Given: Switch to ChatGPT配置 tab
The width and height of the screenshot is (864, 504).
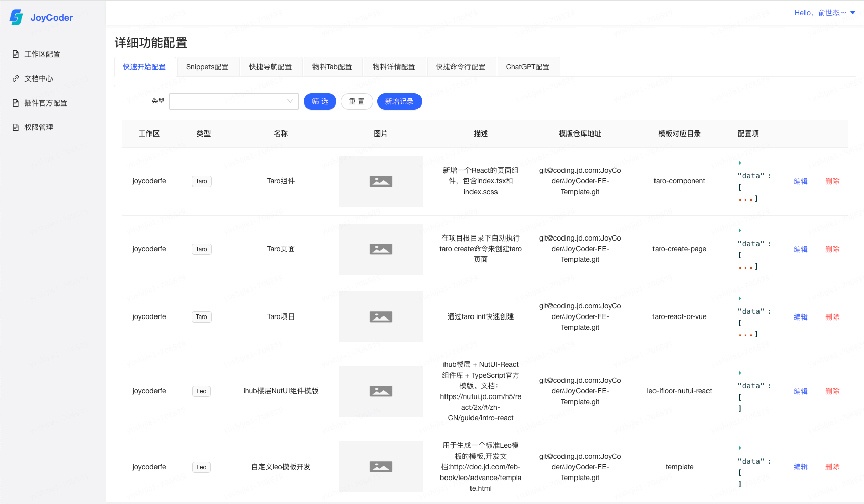Looking at the screenshot, I should (x=528, y=67).
